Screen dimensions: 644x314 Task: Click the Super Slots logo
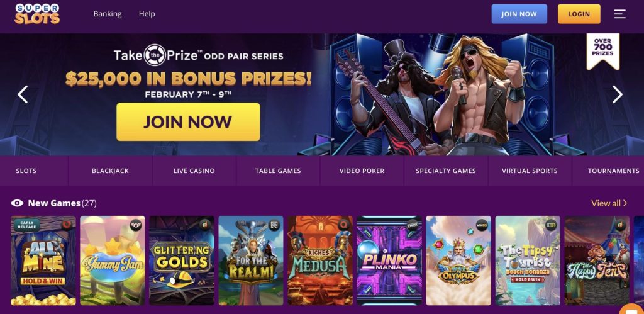(x=37, y=14)
